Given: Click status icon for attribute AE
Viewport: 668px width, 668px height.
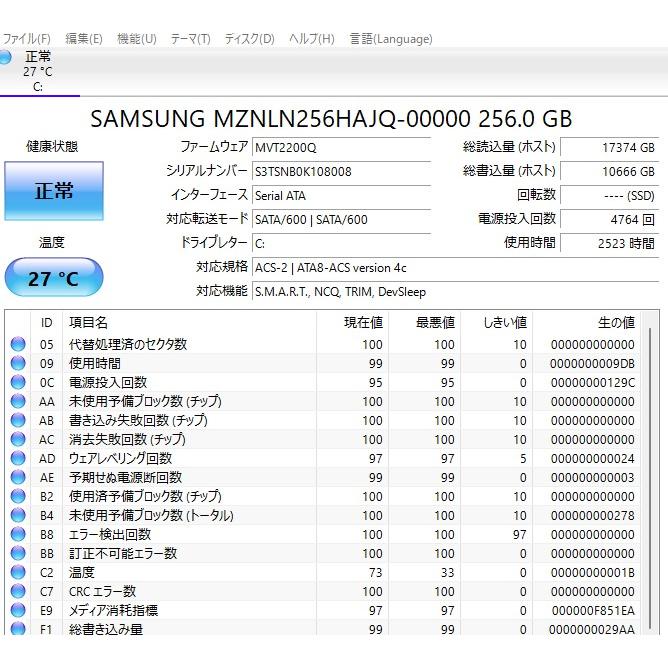Looking at the screenshot, I should click(18, 477).
